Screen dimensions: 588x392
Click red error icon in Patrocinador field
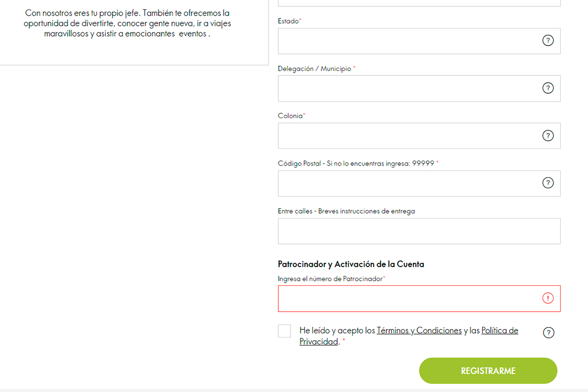point(548,298)
